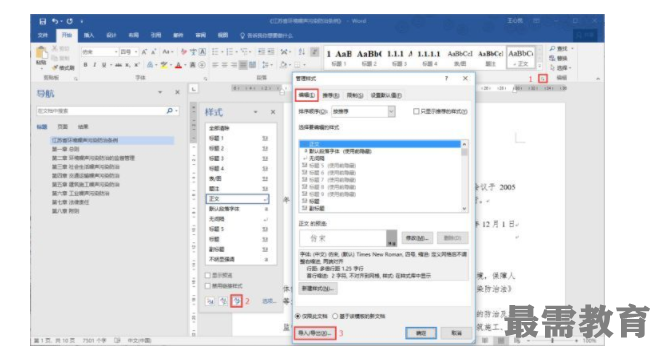656x361 pixels.
Task: Center text using the ribbon icon
Action: coord(225,65)
